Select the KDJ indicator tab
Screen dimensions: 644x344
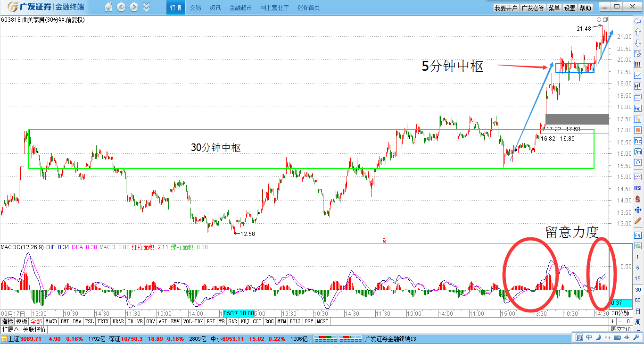pos(245,321)
